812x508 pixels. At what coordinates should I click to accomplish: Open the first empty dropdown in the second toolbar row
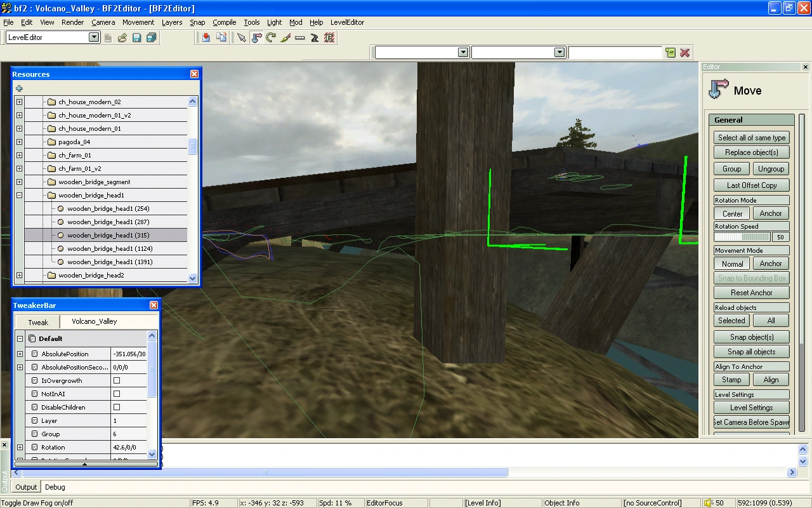coord(463,53)
